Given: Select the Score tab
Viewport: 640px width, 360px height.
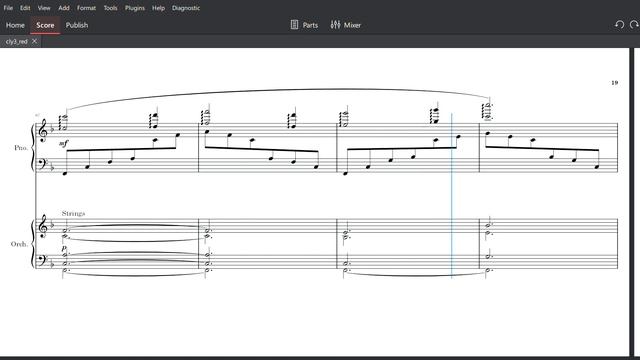Looking at the screenshot, I should [x=45, y=25].
